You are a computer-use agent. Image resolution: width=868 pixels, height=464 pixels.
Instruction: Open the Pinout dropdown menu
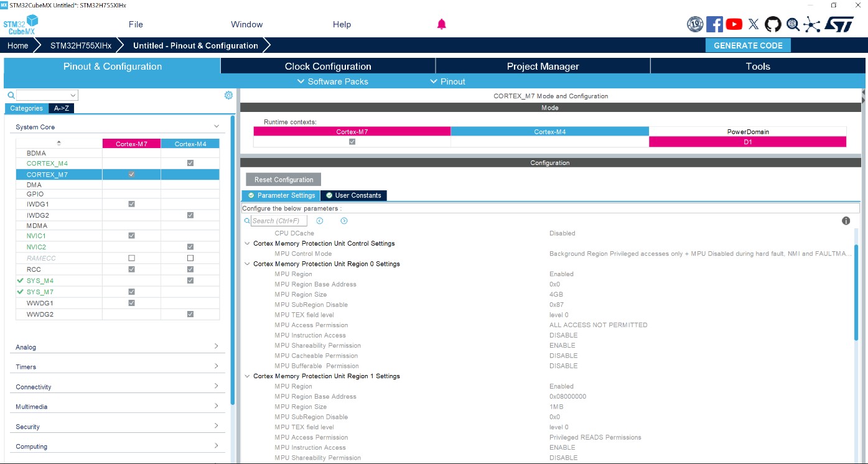pos(448,81)
